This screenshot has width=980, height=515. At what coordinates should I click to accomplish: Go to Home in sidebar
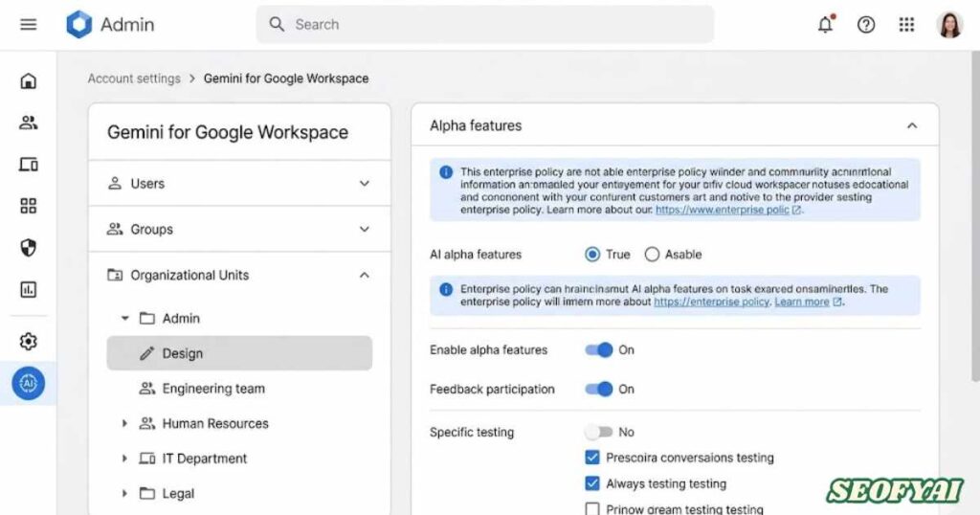(28, 80)
